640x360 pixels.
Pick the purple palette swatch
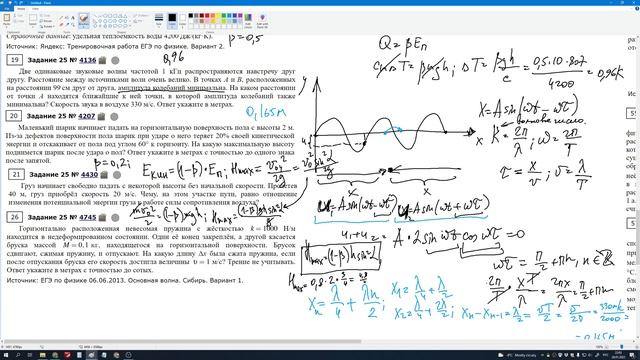[x=240, y=16]
